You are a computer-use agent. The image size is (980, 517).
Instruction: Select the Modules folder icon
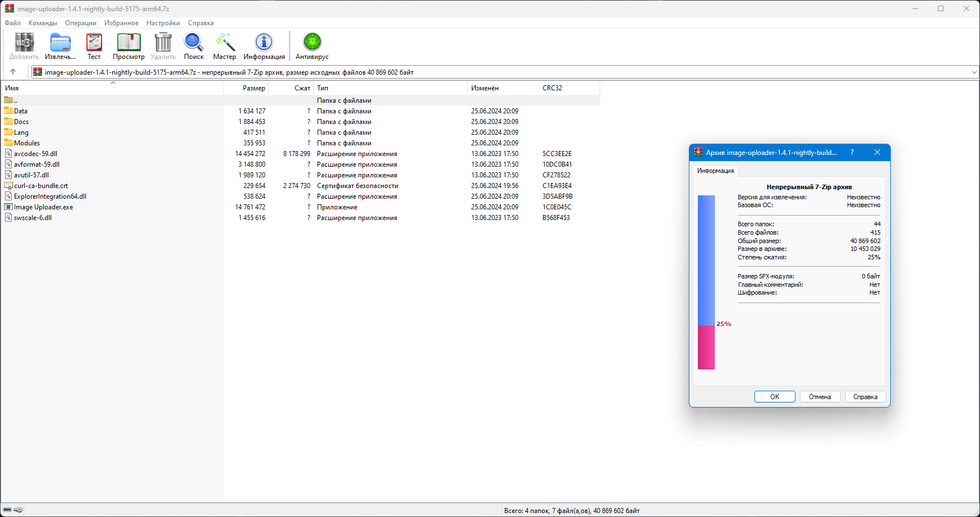click(x=8, y=143)
